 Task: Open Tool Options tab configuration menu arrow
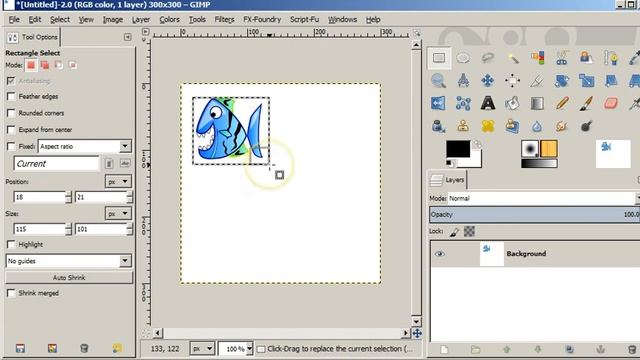pyautogui.click(x=127, y=37)
